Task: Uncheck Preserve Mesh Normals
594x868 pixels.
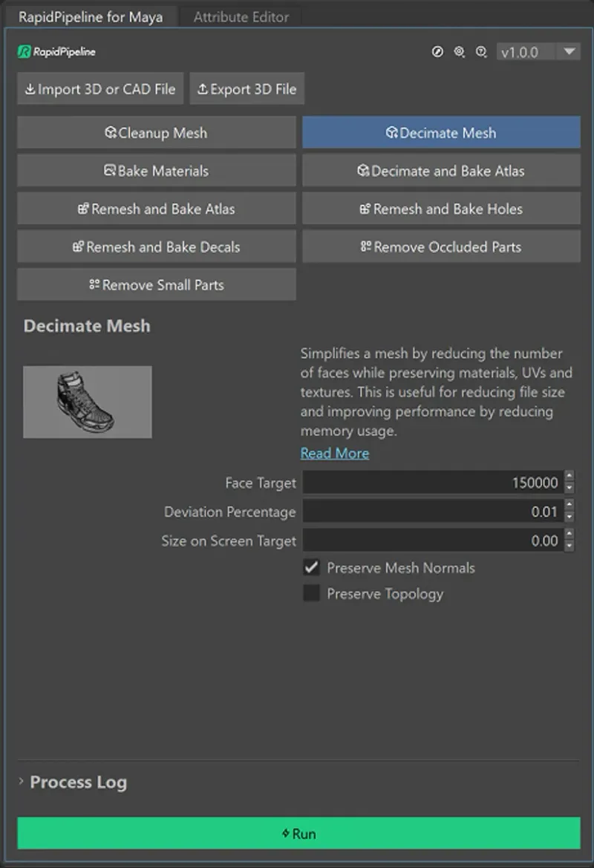Action: 310,568
